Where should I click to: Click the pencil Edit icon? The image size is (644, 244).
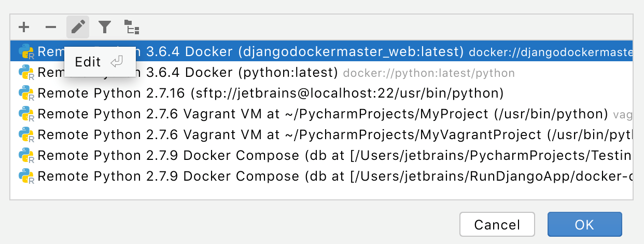tap(78, 27)
